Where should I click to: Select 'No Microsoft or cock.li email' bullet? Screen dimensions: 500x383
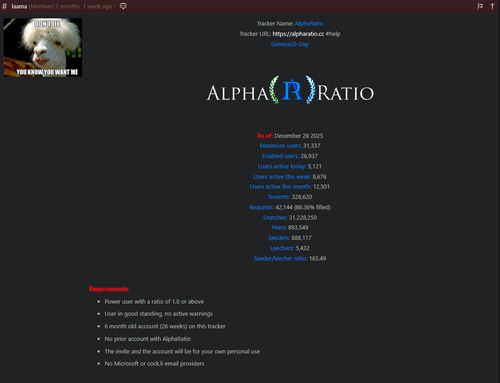(x=154, y=364)
